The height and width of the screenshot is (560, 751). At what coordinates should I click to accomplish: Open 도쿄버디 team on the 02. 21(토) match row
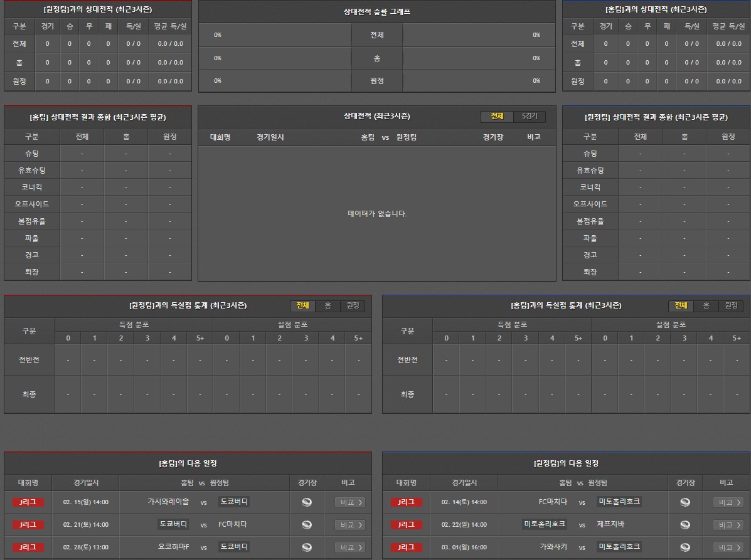click(174, 525)
